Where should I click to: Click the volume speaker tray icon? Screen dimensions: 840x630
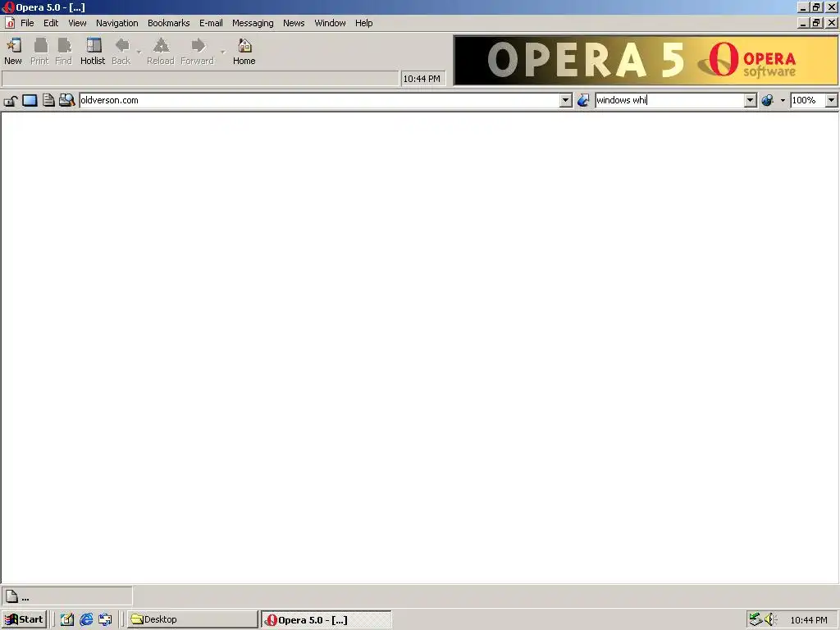pyautogui.click(x=770, y=619)
